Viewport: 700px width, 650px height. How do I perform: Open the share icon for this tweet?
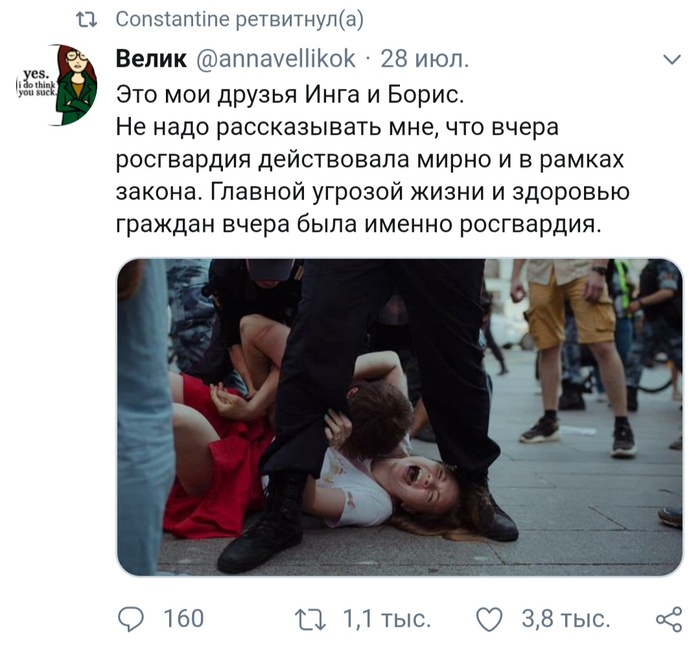[669, 619]
